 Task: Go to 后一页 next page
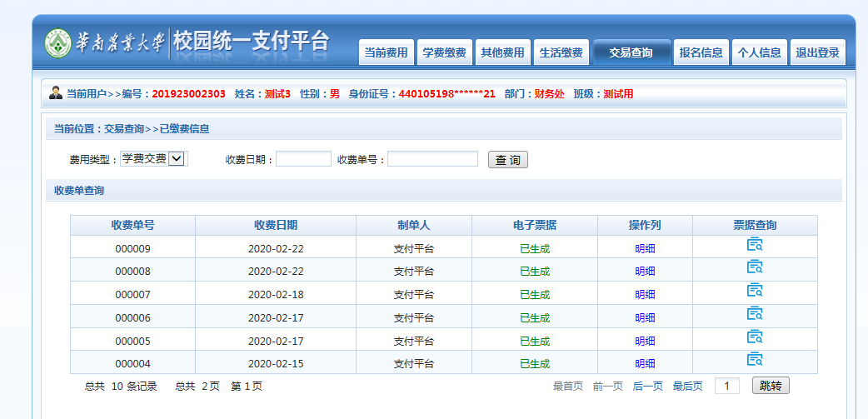point(648,387)
